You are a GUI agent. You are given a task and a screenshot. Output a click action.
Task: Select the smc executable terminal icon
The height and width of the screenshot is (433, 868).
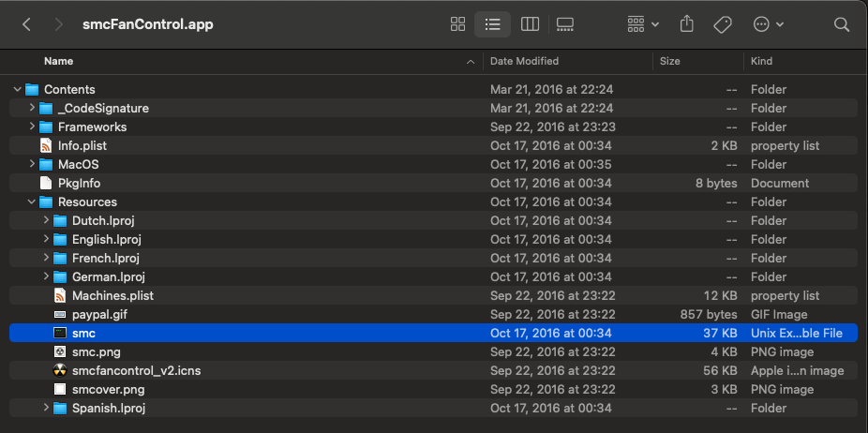[x=60, y=333]
